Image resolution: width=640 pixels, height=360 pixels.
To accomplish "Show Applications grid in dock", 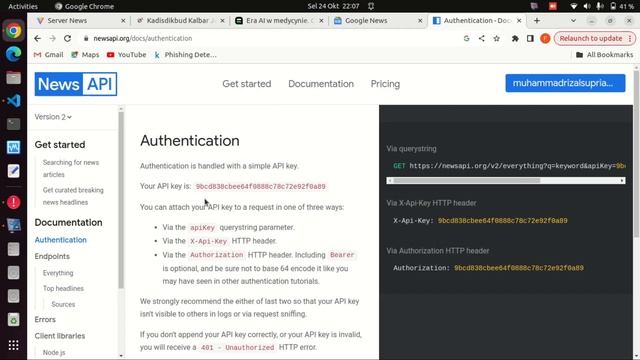I will point(13,345).
